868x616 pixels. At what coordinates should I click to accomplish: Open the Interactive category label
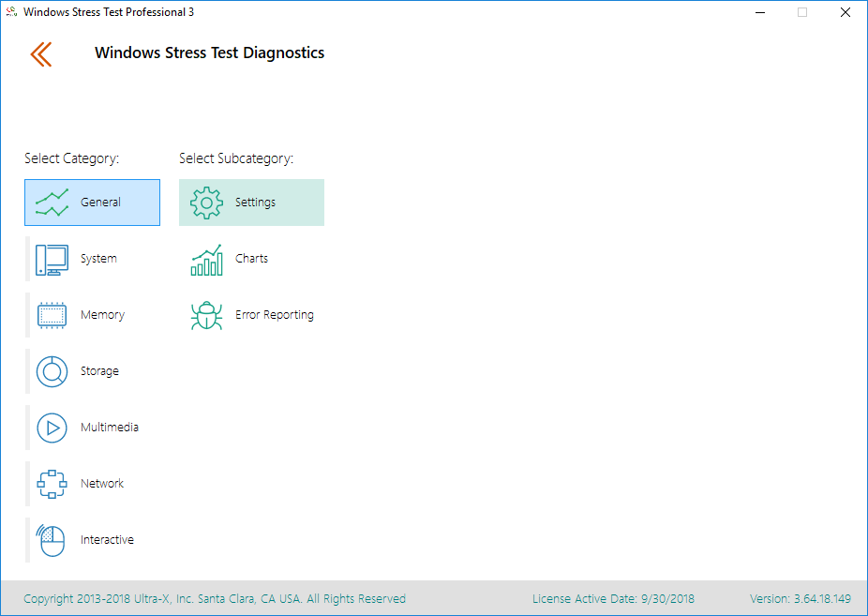(x=107, y=540)
